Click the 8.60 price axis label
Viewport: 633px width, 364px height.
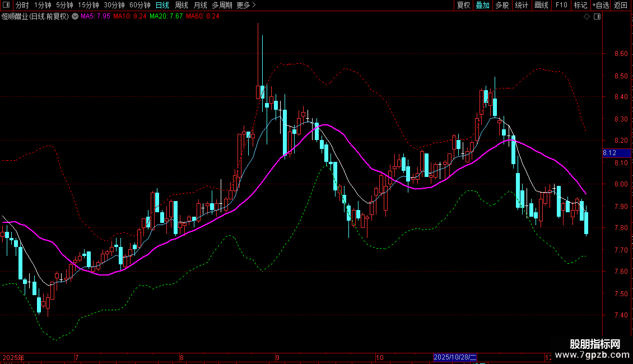coord(621,54)
